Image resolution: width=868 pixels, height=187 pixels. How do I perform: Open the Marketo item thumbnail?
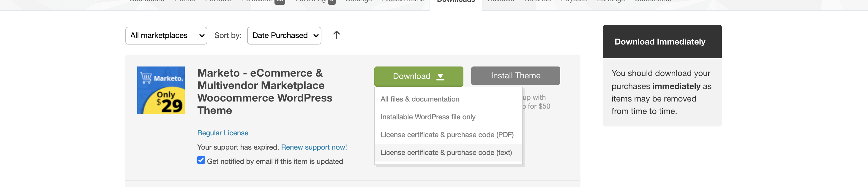coord(161,90)
